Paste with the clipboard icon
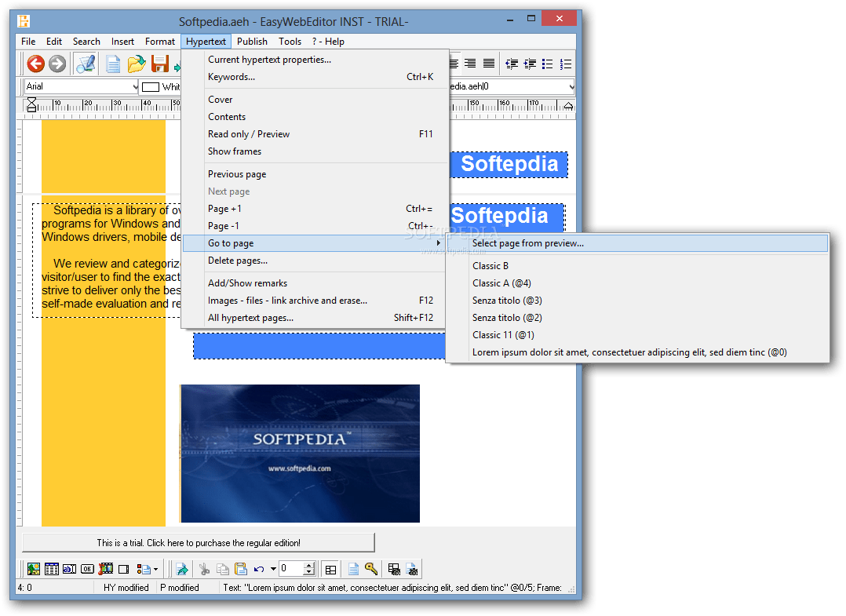The width and height of the screenshot is (846, 616). pos(241,569)
